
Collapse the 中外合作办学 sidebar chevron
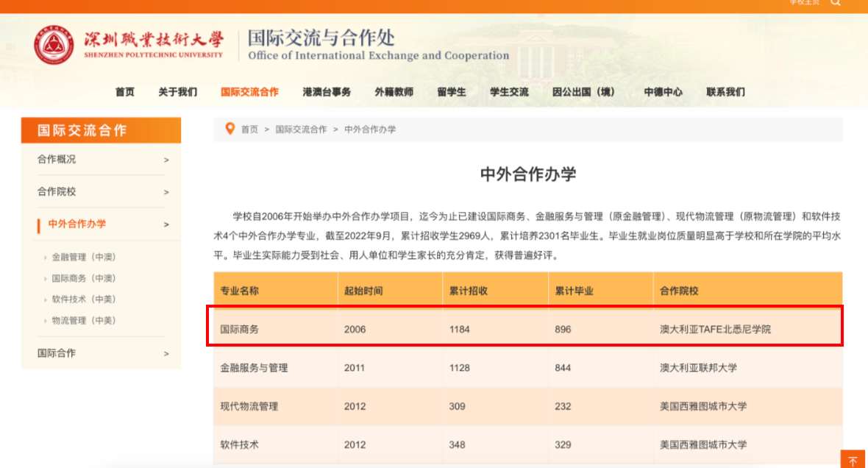point(166,224)
